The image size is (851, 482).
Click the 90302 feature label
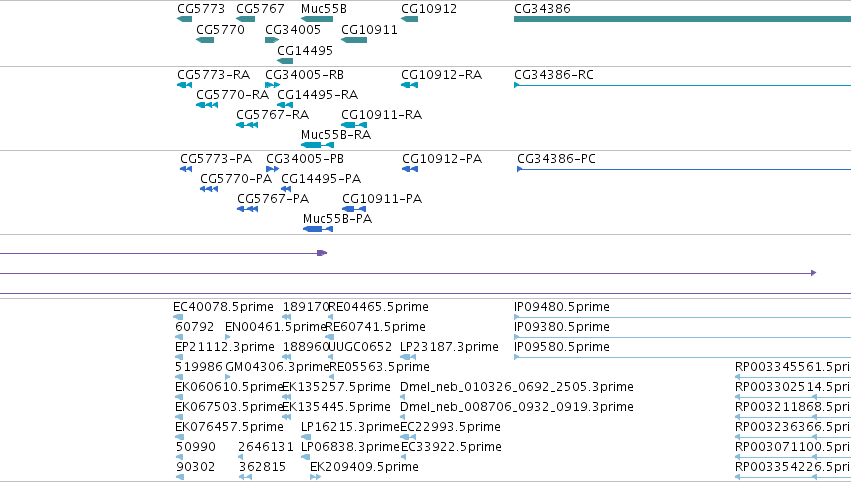tap(195, 467)
